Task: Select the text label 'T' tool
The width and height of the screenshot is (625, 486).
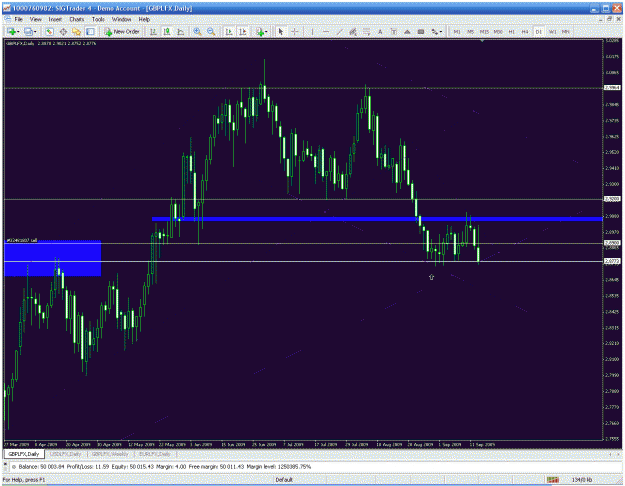Action: coord(393,32)
